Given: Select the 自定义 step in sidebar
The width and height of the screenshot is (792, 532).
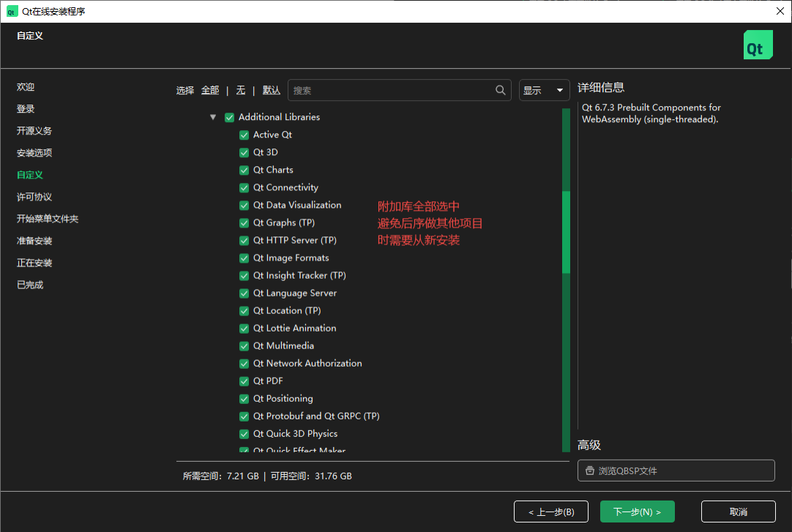Looking at the screenshot, I should click(x=30, y=175).
